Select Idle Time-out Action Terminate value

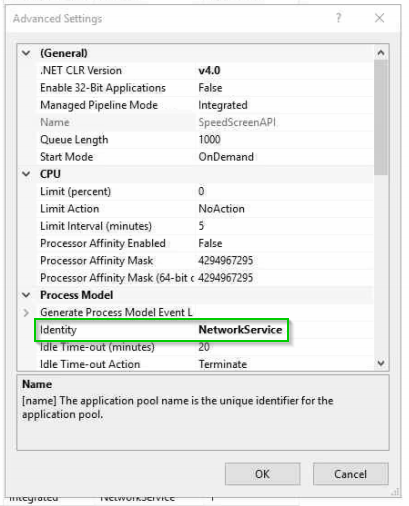[x=223, y=364]
